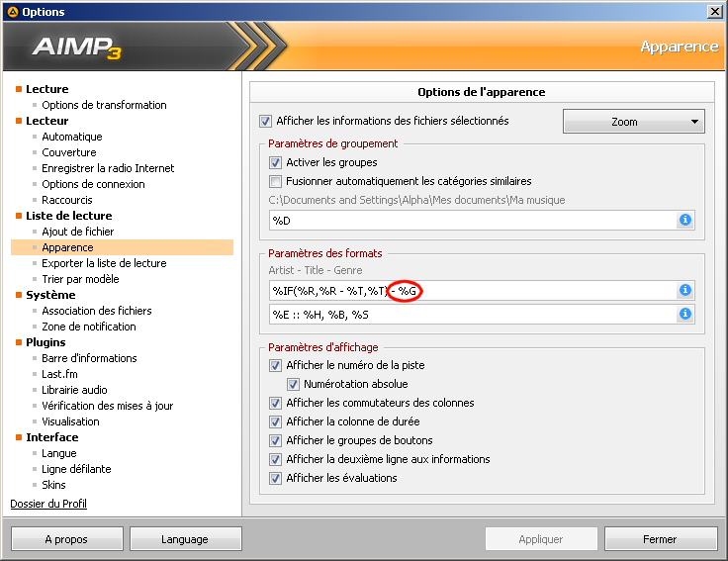
Task: Open Ajout de fichier page
Action: coord(77,232)
